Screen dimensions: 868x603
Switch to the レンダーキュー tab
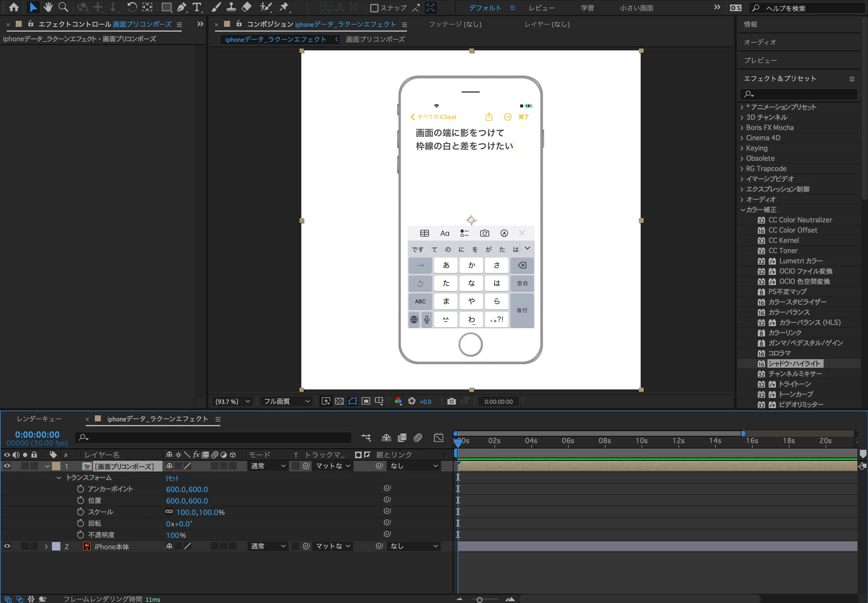coord(39,419)
